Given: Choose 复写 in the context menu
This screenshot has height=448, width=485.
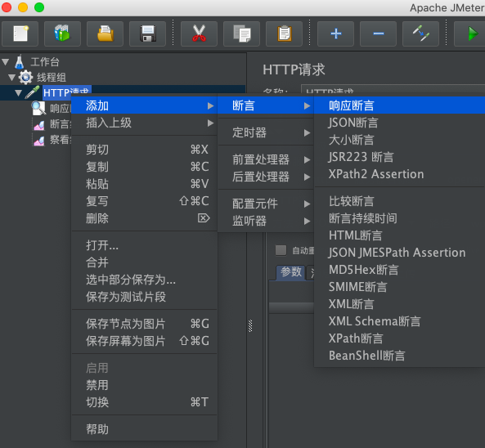Looking at the screenshot, I should coord(145,201).
